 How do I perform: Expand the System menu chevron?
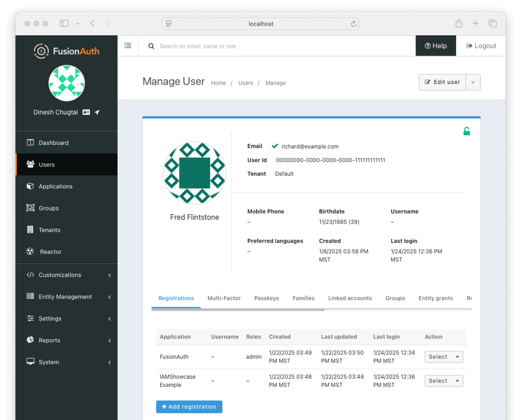[x=110, y=362]
